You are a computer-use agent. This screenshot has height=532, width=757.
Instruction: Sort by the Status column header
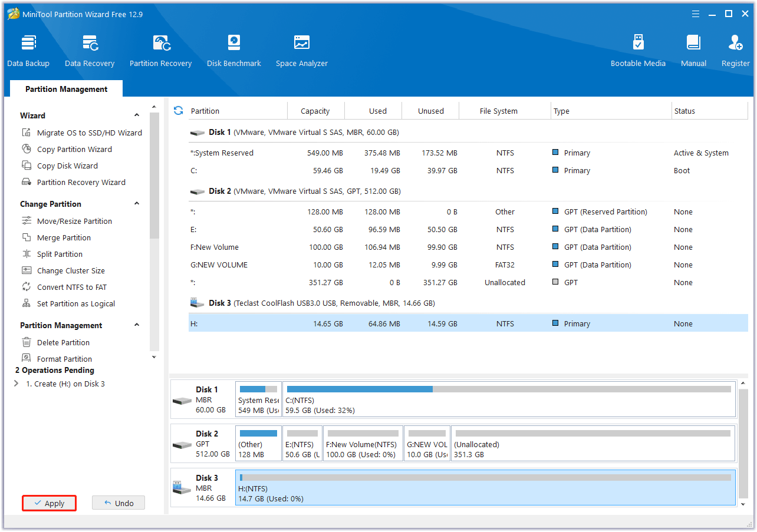point(710,111)
